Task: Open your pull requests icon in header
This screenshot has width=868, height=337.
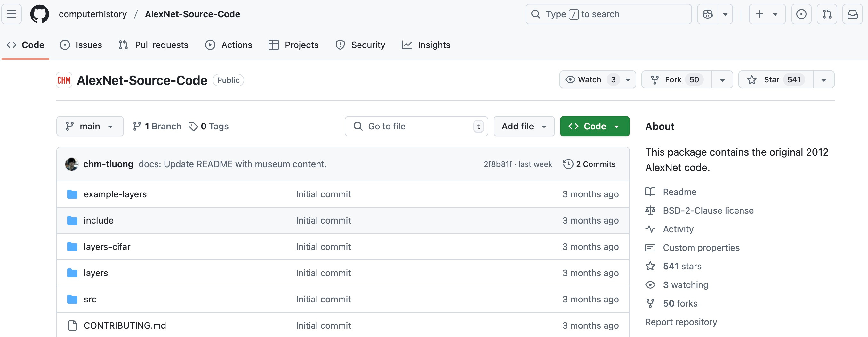Action: [827, 14]
